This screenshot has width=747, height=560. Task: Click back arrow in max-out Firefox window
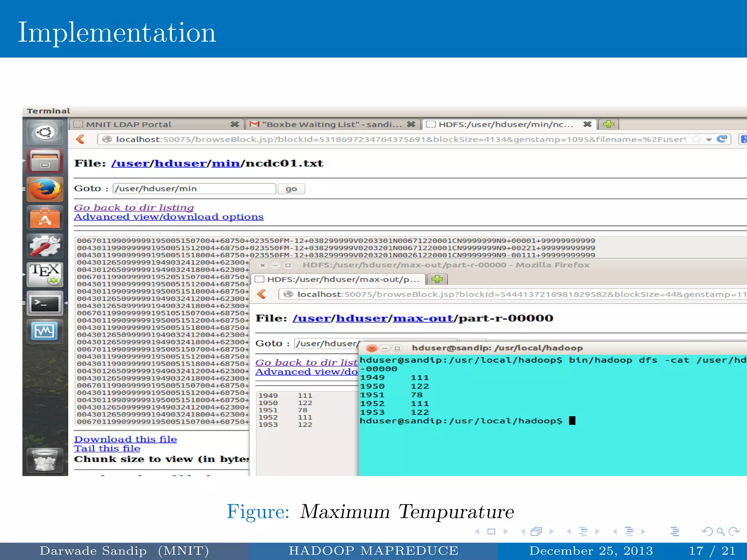[262, 294]
